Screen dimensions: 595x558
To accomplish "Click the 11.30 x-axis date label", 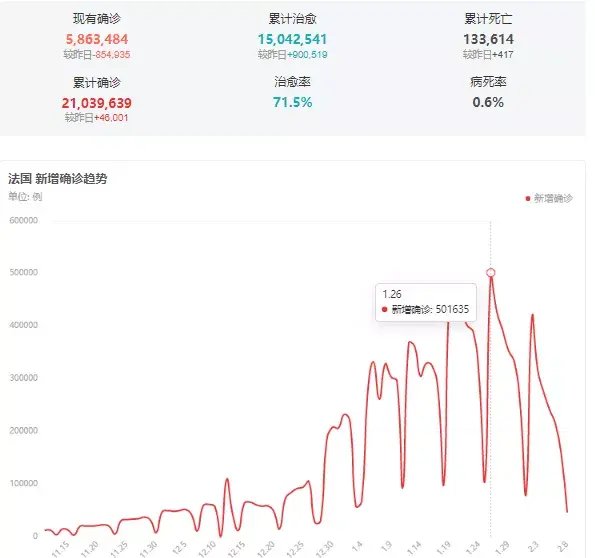I will pyautogui.click(x=148, y=549).
